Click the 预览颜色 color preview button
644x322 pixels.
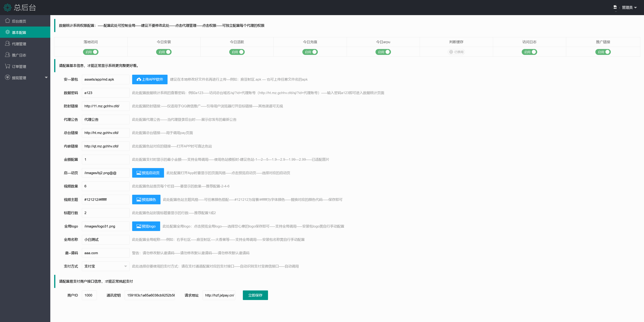(146, 200)
